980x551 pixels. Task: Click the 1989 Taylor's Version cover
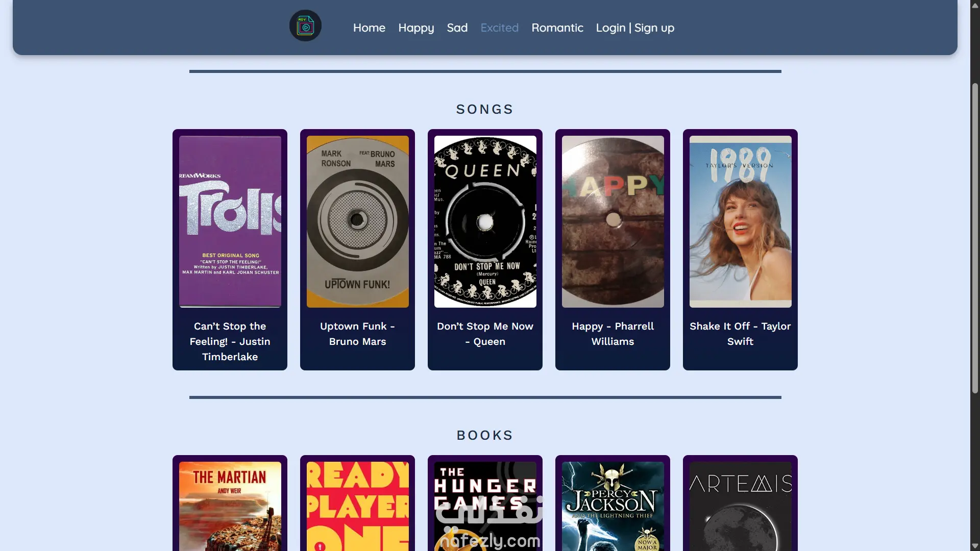740,221
